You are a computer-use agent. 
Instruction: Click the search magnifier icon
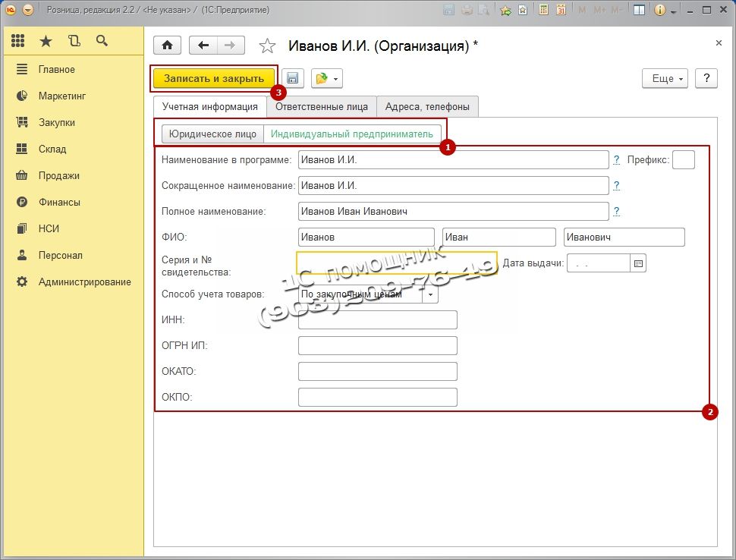click(102, 41)
